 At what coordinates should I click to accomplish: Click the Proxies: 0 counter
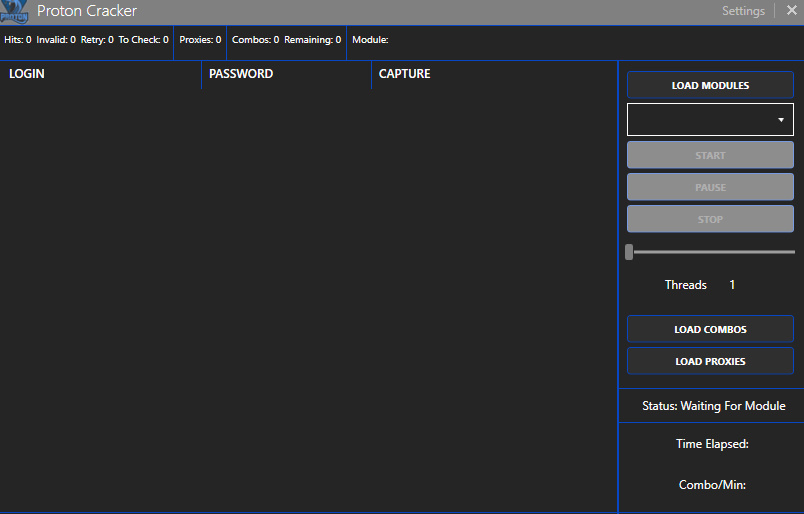(x=200, y=39)
